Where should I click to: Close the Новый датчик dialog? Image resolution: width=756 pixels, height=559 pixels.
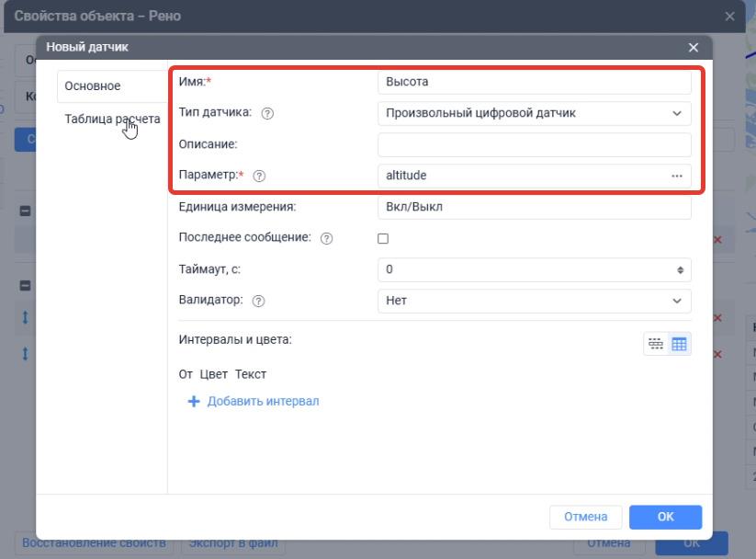coord(694,47)
